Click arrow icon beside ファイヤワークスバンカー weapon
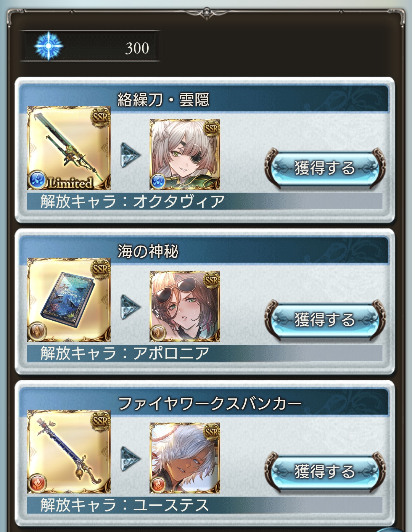 click(x=131, y=458)
